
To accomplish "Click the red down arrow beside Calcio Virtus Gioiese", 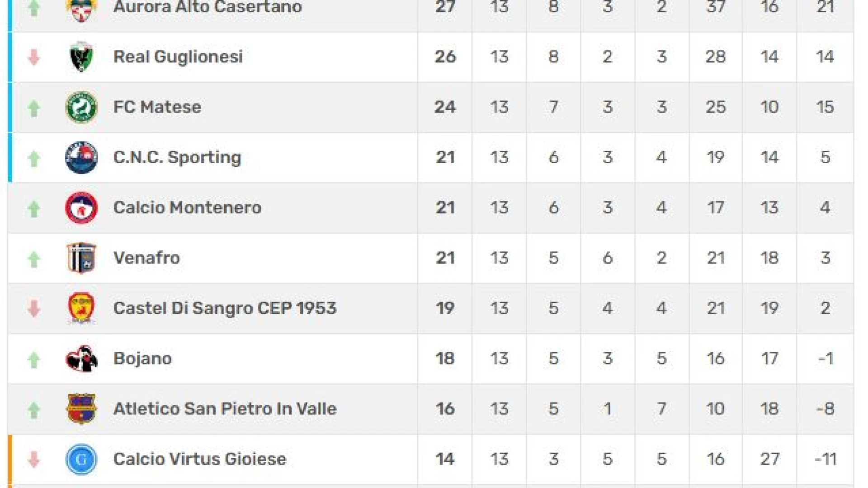I will (34, 460).
